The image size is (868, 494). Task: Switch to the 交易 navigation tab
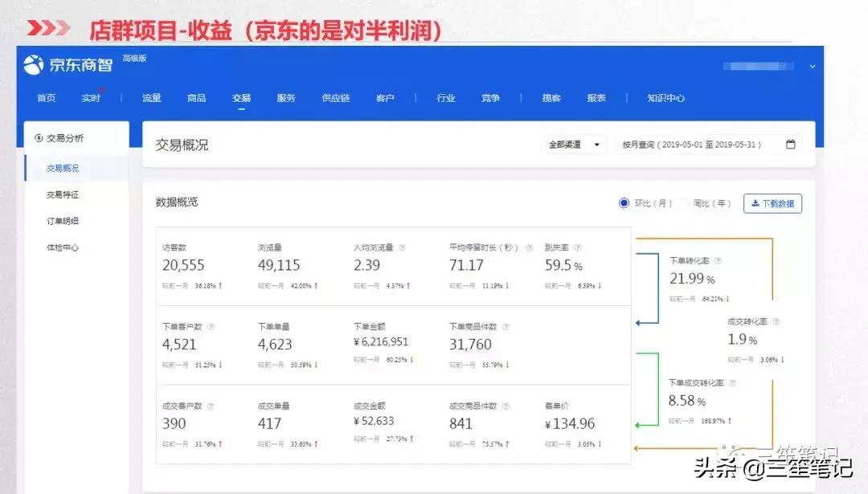[x=240, y=98]
